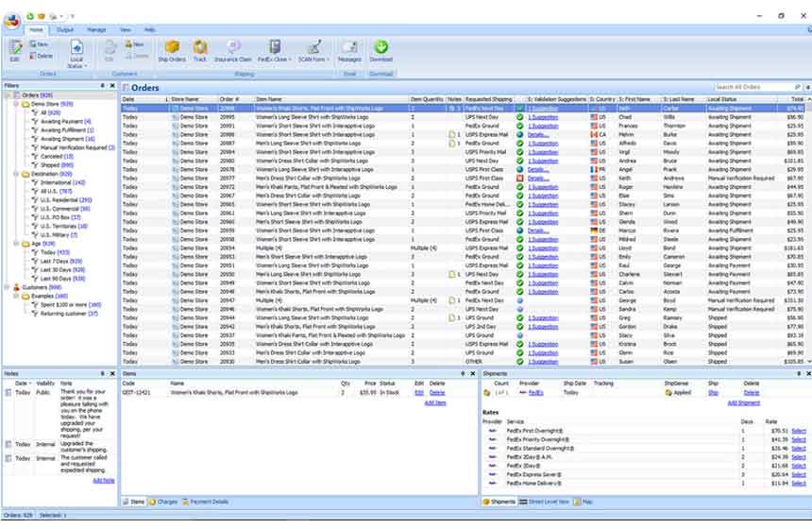Switch to the Output ribbon tab
The image size is (812, 529).
tap(65, 30)
